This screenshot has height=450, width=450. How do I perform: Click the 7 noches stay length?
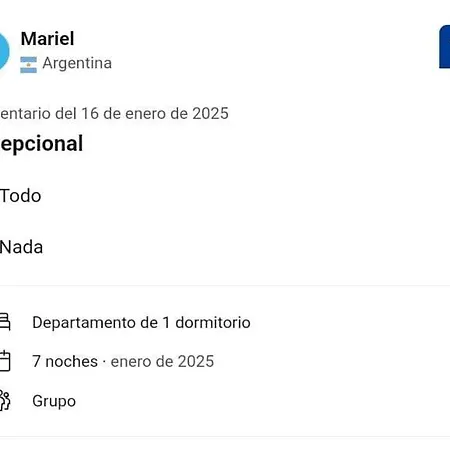tap(65, 362)
